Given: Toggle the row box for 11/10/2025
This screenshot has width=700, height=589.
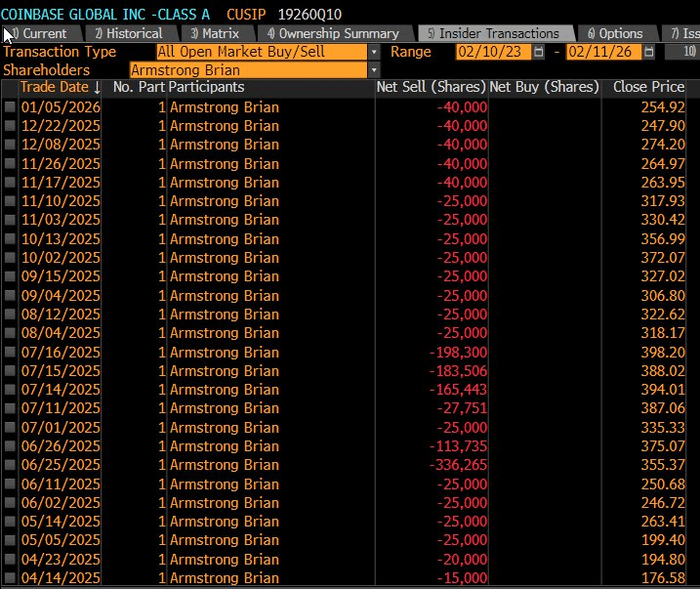Looking at the screenshot, I should tap(10, 201).
